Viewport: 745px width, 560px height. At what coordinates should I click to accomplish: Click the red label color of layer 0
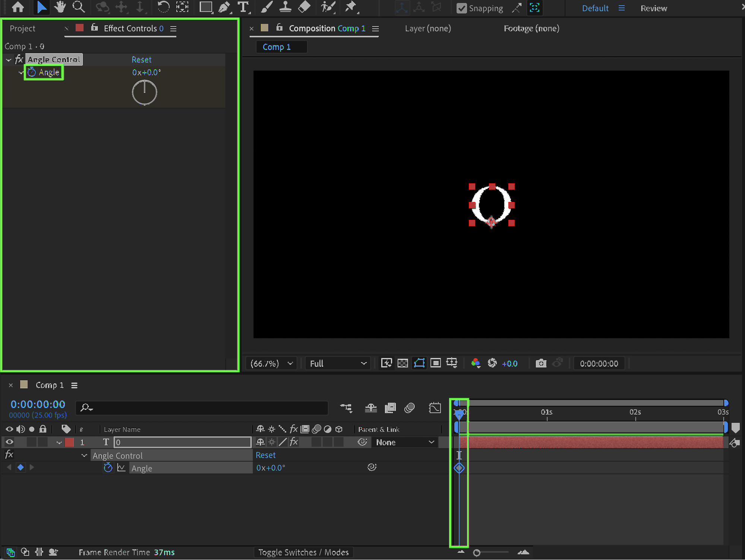(69, 442)
